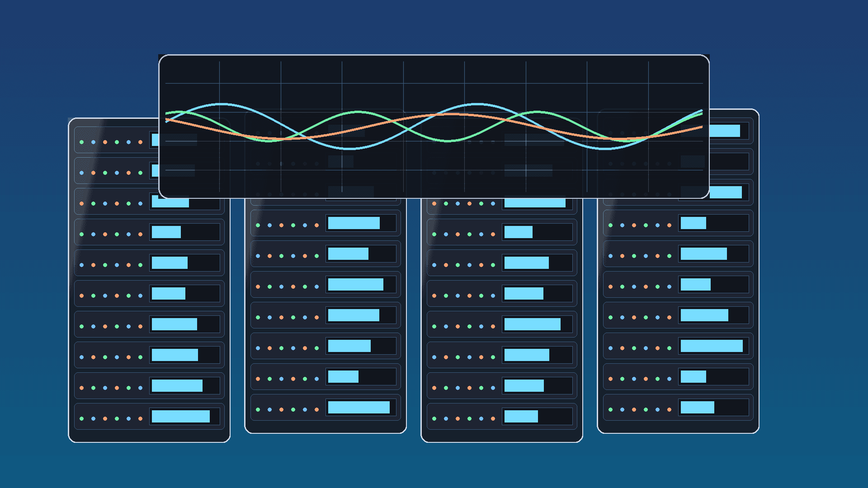Viewport: 868px width, 488px height.
Task: Click the blue wave line at its first peak
Action: (222, 104)
